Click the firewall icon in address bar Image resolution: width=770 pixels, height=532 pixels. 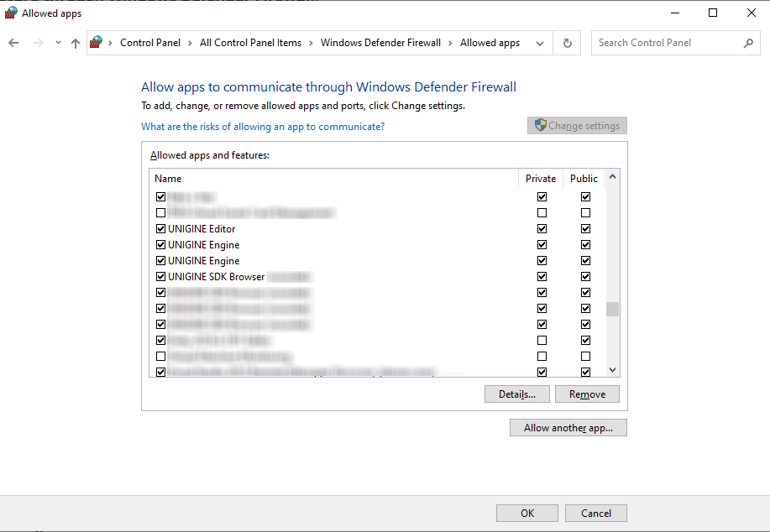coord(97,43)
